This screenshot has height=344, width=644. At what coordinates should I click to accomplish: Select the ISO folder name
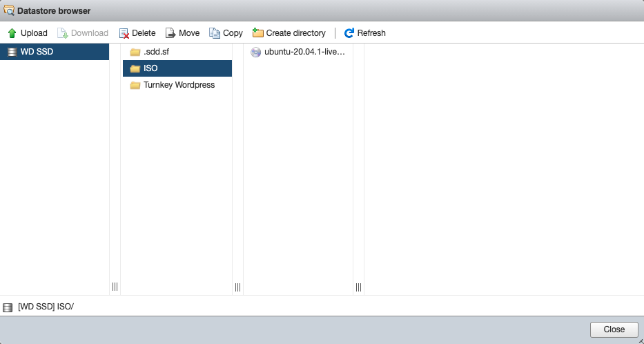[150, 68]
